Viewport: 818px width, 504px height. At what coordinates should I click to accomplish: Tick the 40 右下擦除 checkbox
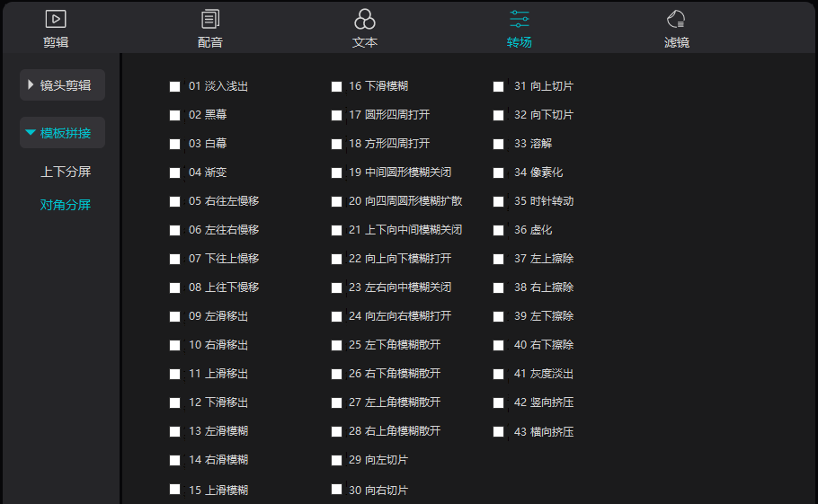498,345
